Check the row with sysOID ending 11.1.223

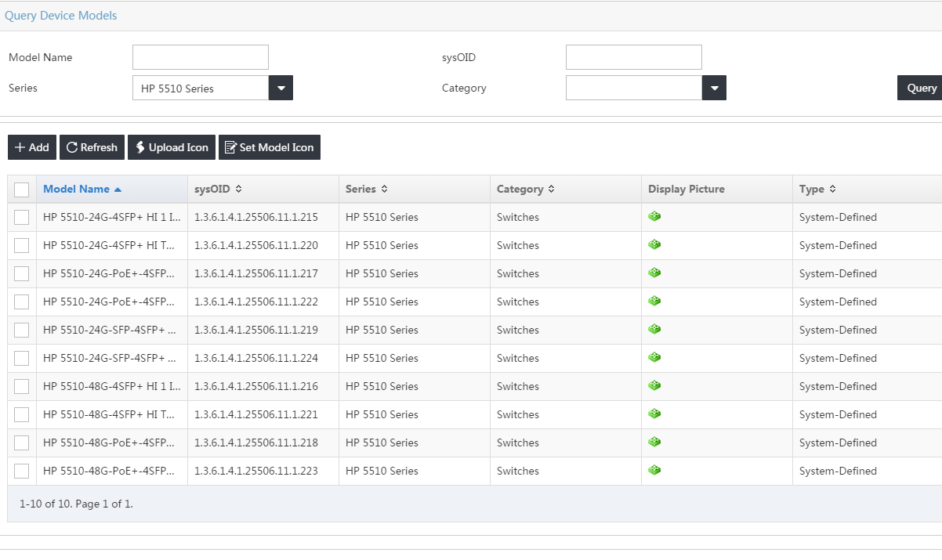[x=22, y=471]
